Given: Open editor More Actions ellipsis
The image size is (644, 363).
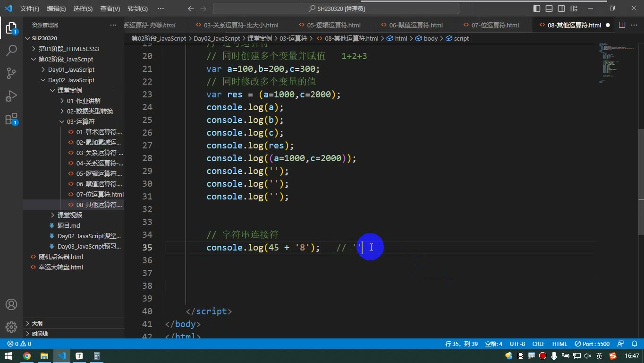Looking at the screenshot, I should 634,25.
